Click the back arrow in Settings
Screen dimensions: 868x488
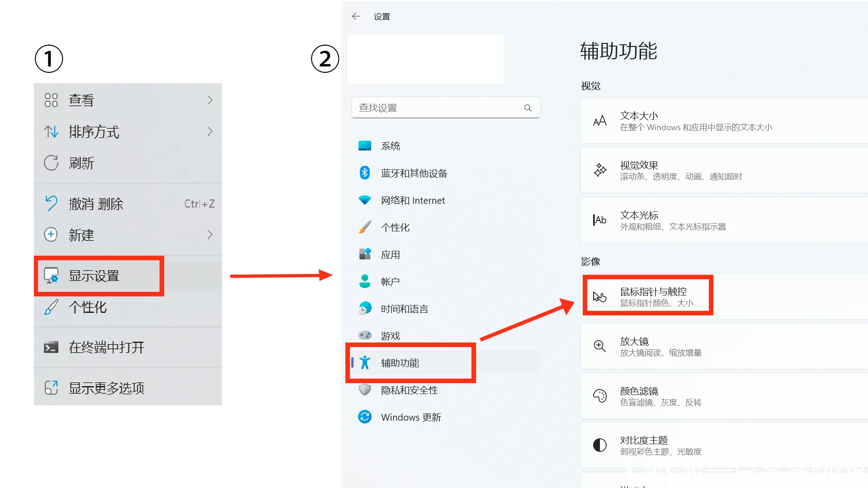pos(356,17)
